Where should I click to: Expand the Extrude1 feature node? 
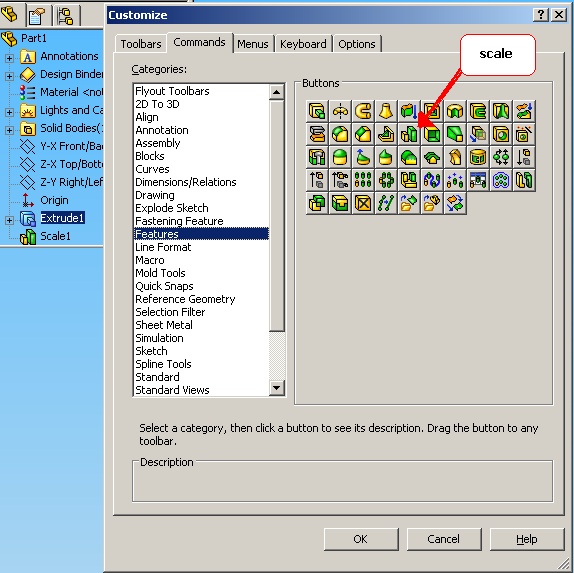pos(10,220)
